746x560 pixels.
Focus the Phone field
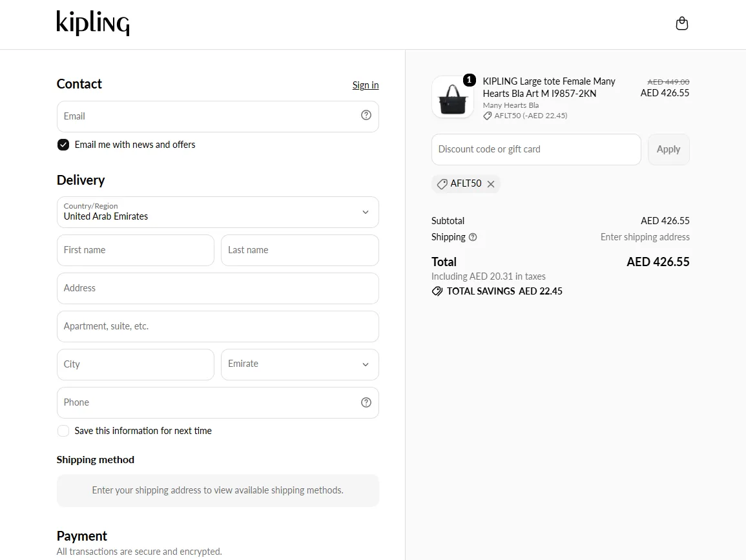coord(218,402)
